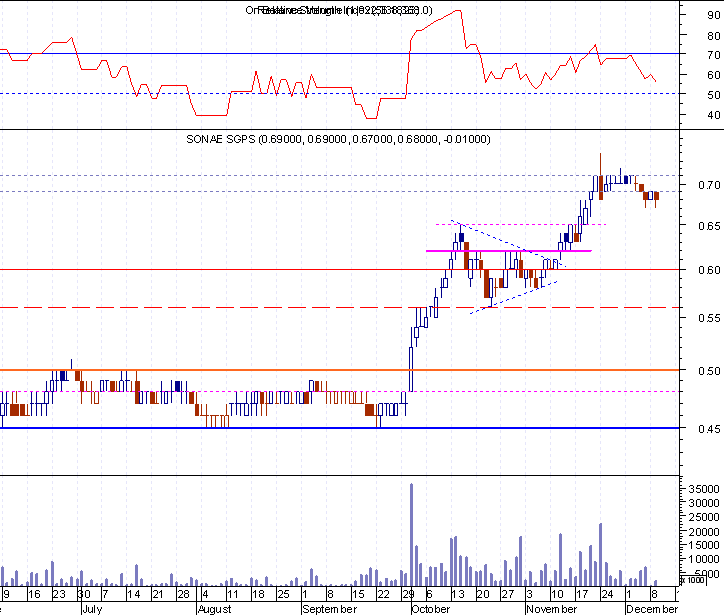Click the 27 date tick label
The height and width of the screenshot is (615, 724).
coord(507,594)
